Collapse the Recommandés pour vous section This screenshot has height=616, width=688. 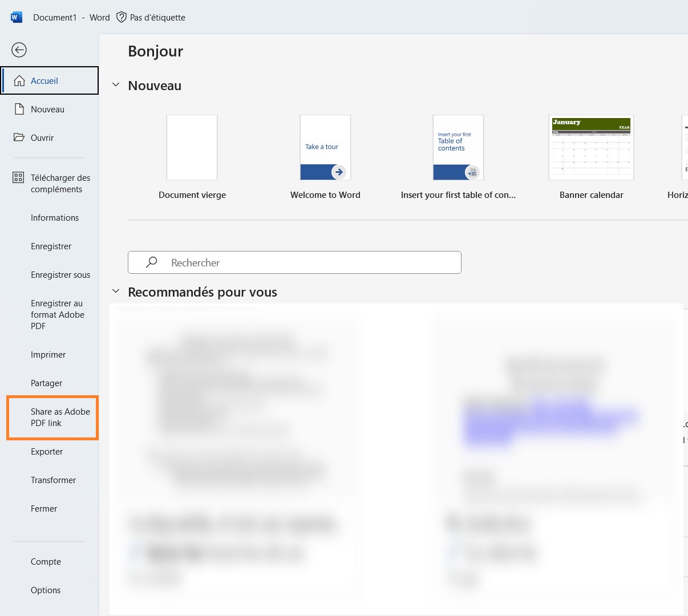click(x=116, y=291)
